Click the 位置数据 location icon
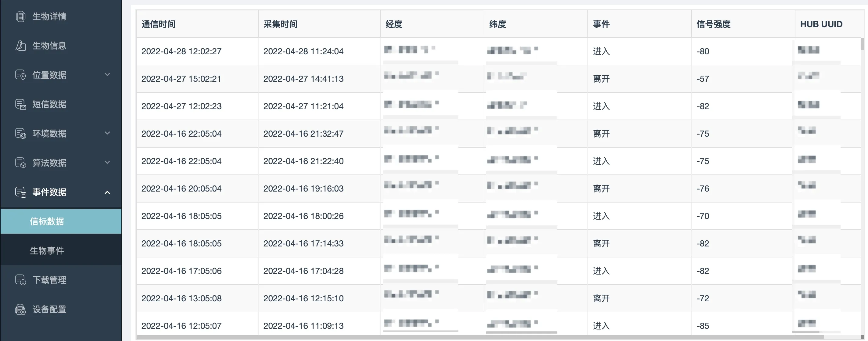 20,75
